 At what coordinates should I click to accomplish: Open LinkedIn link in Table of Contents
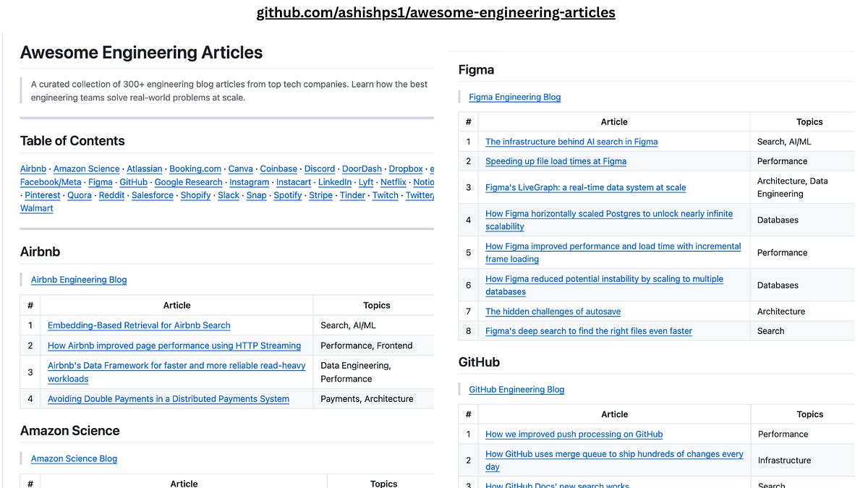335,182
